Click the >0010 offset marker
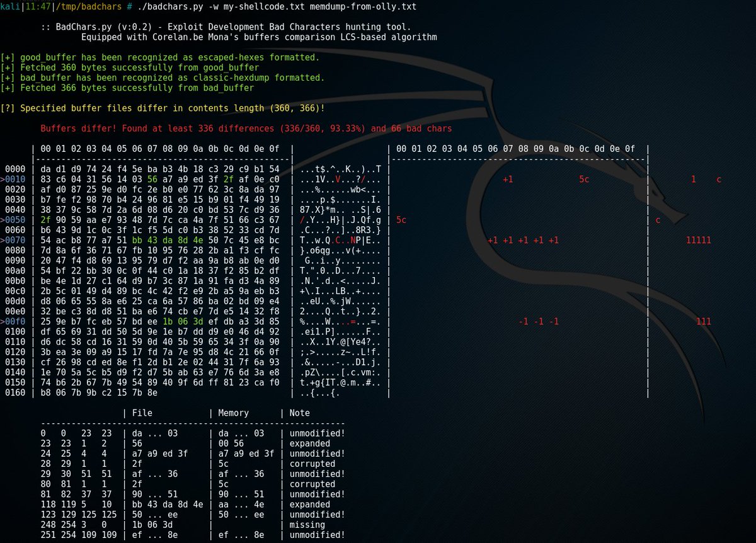The height and width of the screenshot is (543, 756). [11, 179]
